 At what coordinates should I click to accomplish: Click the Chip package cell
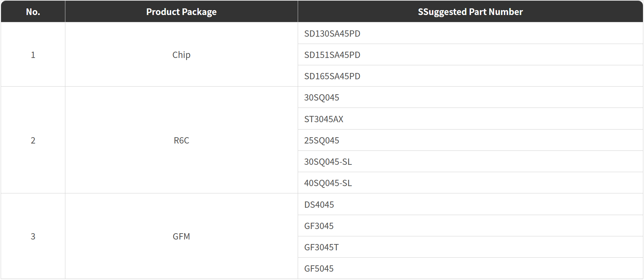click(181, 55)
